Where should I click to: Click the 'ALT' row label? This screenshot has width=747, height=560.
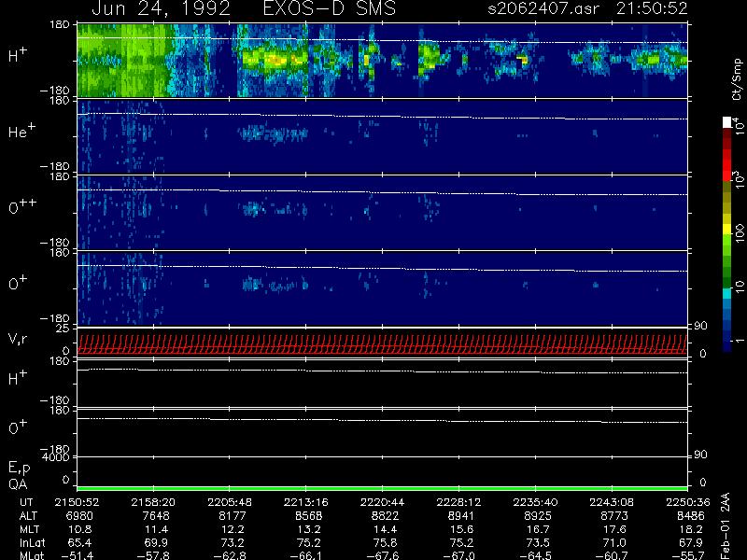tap(28, 516)
